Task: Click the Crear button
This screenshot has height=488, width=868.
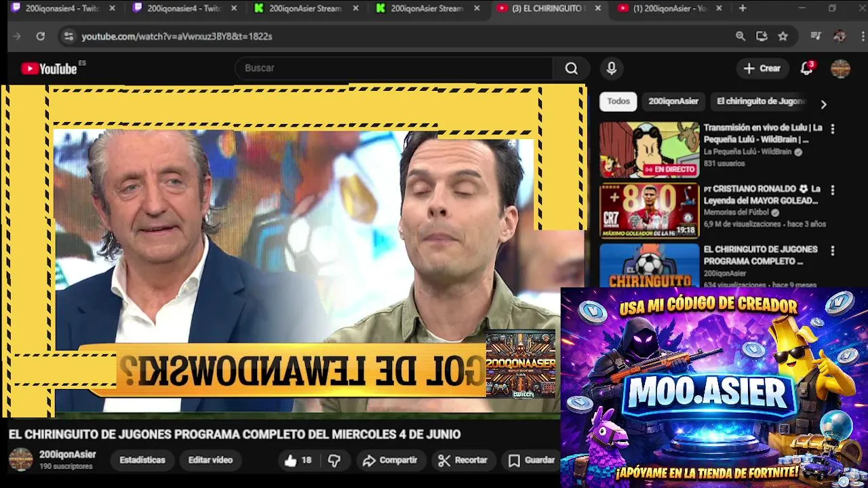Action: [x=762, y=68]
